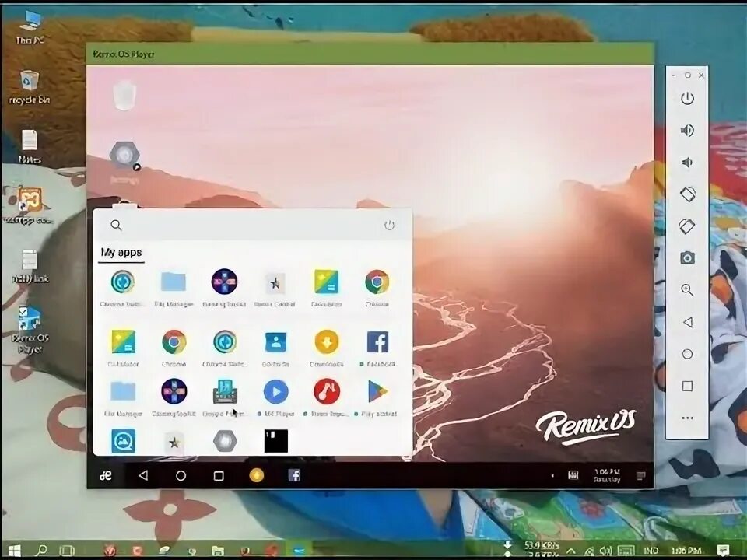
Task: Click the Remix OS start menu logo
Action: point(106,475)
